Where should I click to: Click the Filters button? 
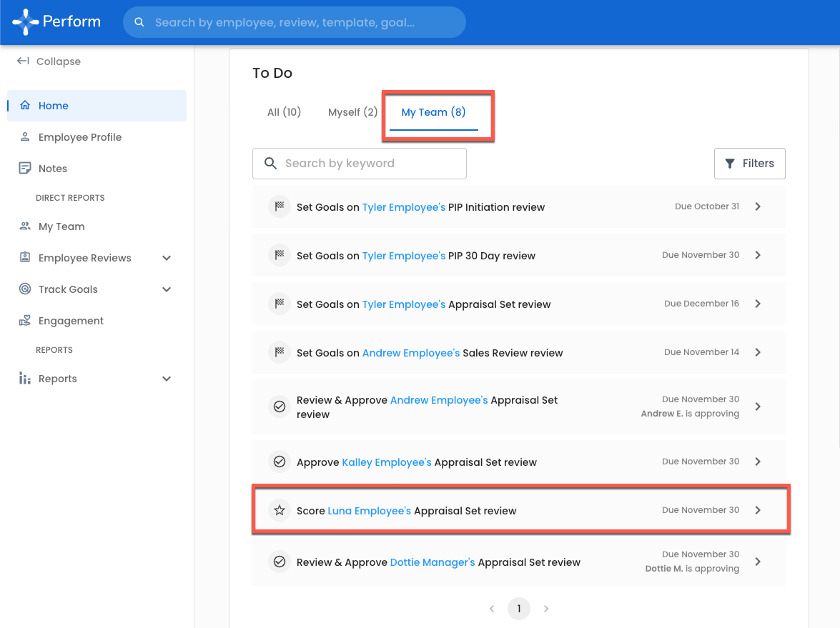[x=749, y=164]
